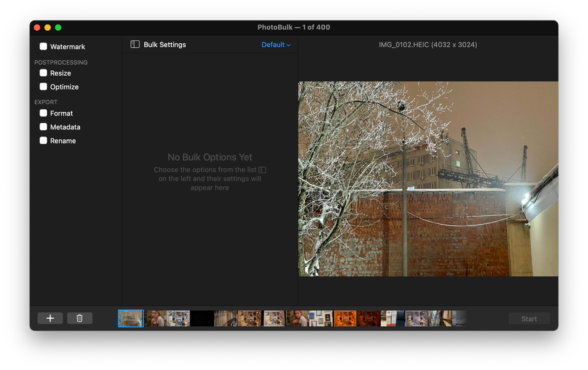The image size is (588, 370).
Task: Check the Optimize option
Action: [x=44, y=86]
